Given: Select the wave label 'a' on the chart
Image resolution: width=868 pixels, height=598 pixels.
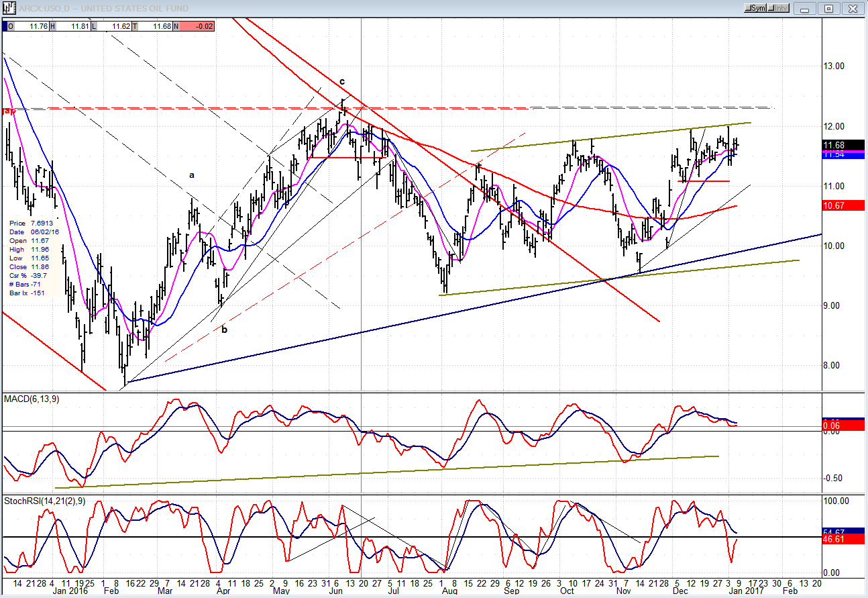Looking at the screenshot, I should point(191,175).
